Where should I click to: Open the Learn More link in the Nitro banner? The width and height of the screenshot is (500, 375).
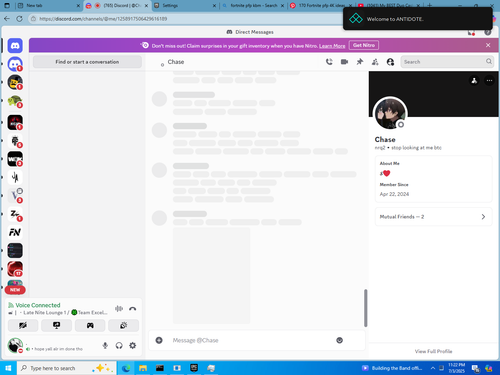click(x=332, y=46)
